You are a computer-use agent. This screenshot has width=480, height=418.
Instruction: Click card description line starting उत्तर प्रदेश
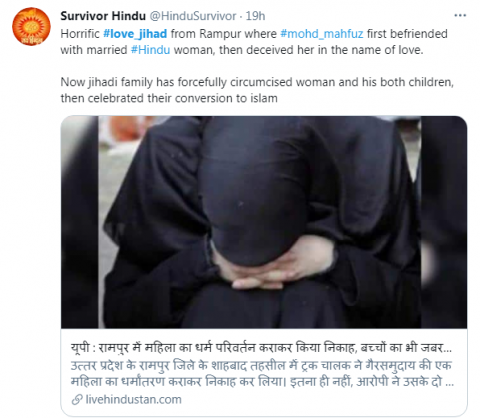(x=261, y=365)
